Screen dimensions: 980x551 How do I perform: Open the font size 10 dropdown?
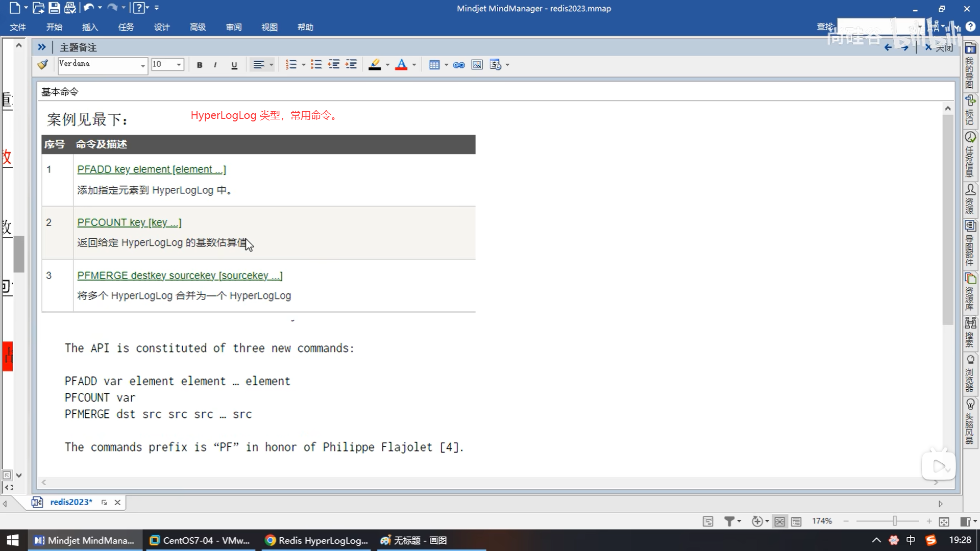tap(179, 65)
